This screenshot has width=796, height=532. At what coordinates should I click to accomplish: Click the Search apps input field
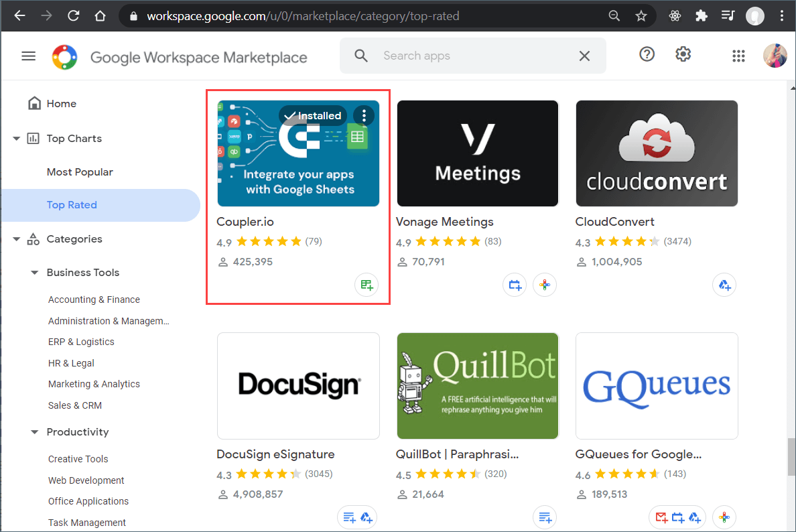coord(472,56)
